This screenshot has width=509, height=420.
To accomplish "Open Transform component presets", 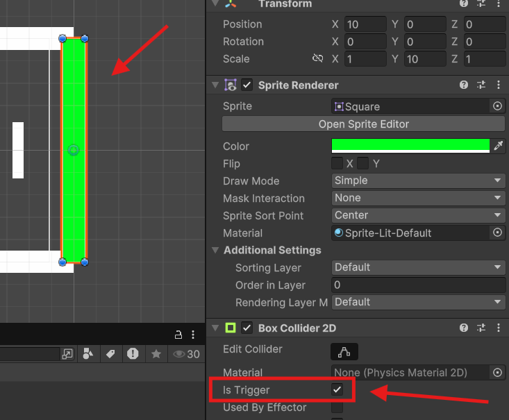I will click(481, 3).
